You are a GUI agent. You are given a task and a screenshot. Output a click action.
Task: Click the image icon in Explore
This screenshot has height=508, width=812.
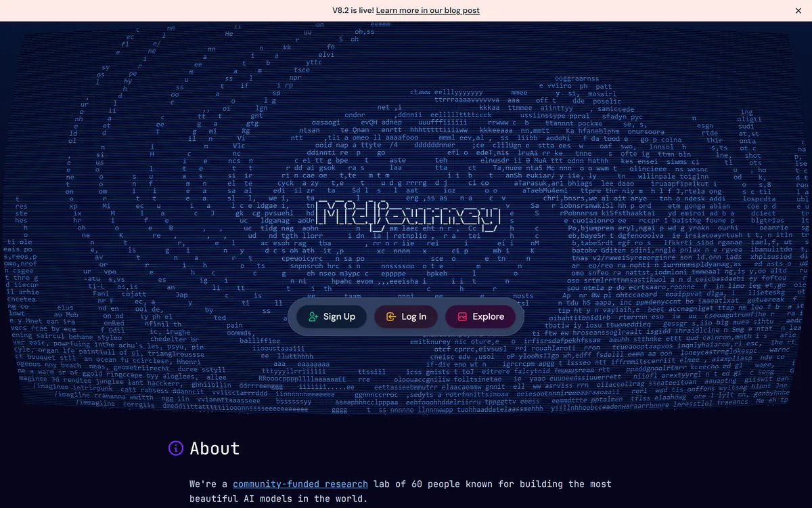coord(462,316)
